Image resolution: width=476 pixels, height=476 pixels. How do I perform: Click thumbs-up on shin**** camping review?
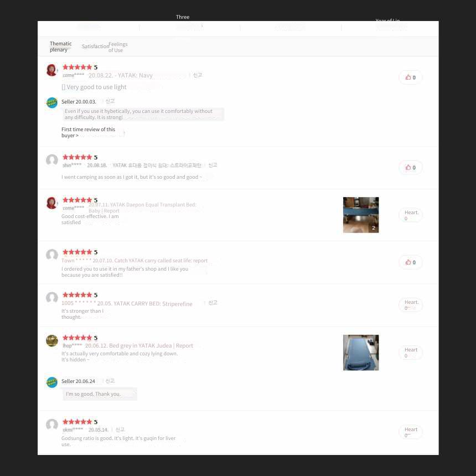click(x=411, y=168)
